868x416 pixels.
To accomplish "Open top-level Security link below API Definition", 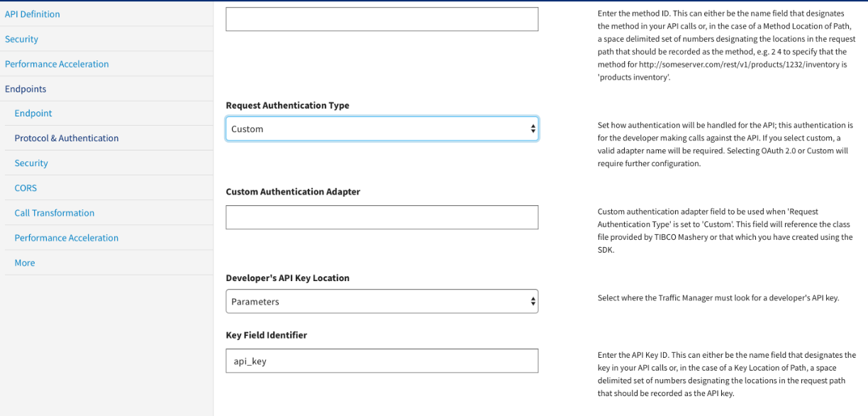I will (x=21, y=39).
